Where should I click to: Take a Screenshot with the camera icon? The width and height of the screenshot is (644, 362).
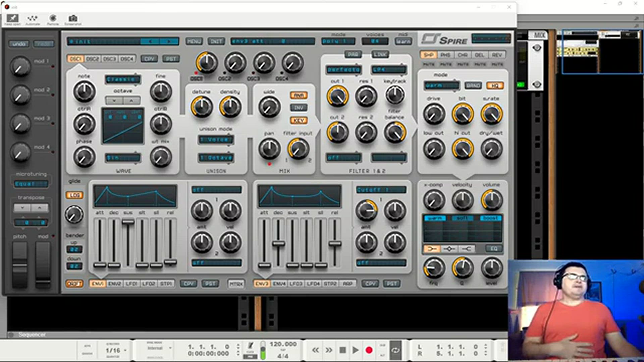point(73,19)
